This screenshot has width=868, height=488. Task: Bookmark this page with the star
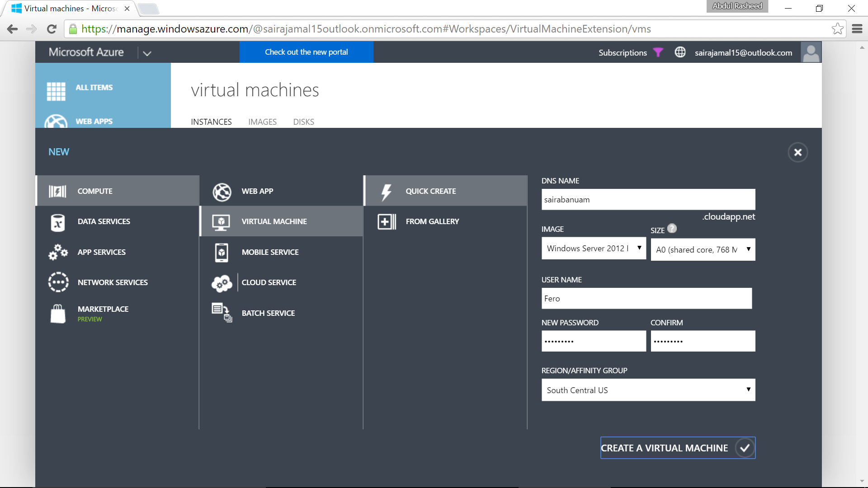[x=837, y=29]
